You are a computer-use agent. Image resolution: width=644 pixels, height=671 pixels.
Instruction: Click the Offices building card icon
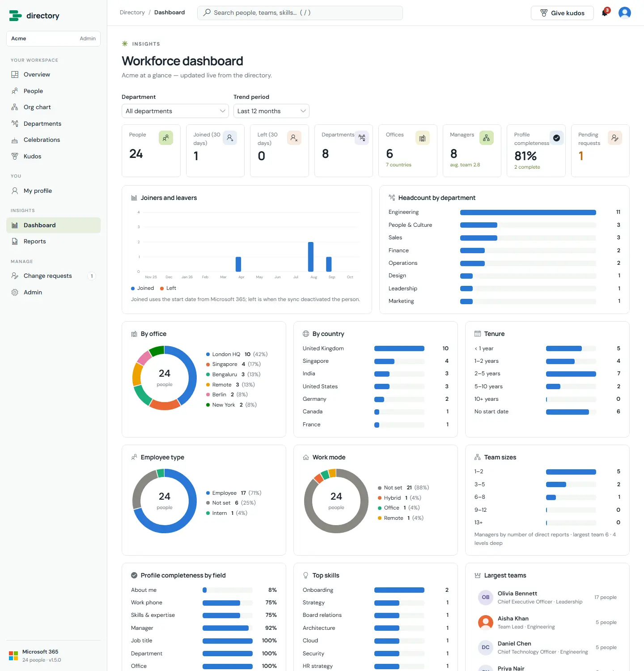pyautogui.click(x=423, y=138)
